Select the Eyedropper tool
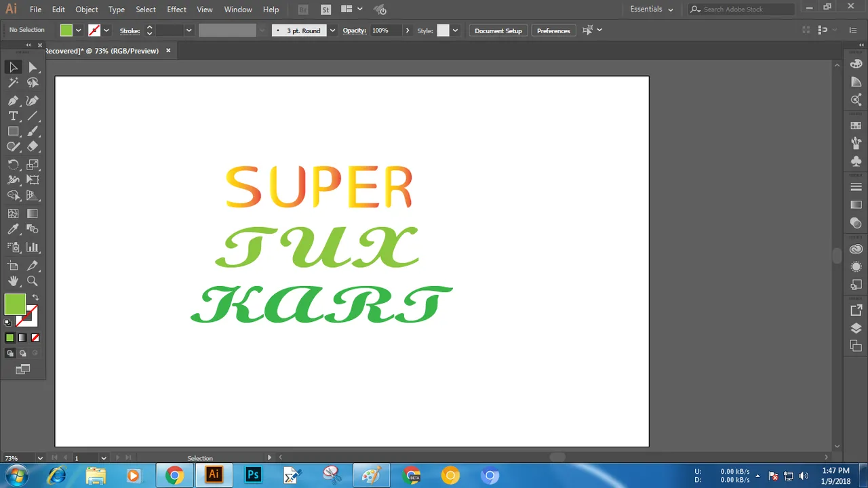 pyautogui.click(x=13, y=230)
